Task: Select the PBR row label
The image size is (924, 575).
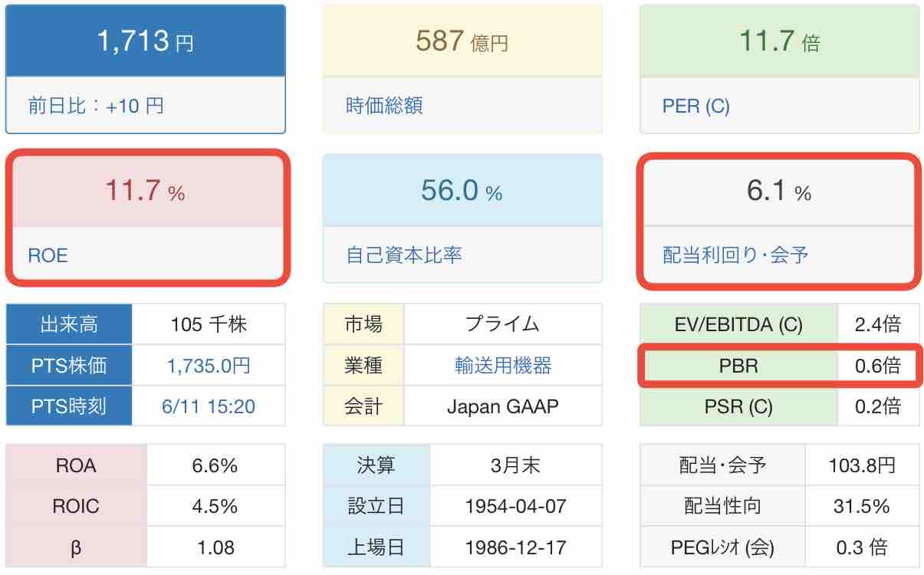Action: pyautogui.click(x=738, y=366)
